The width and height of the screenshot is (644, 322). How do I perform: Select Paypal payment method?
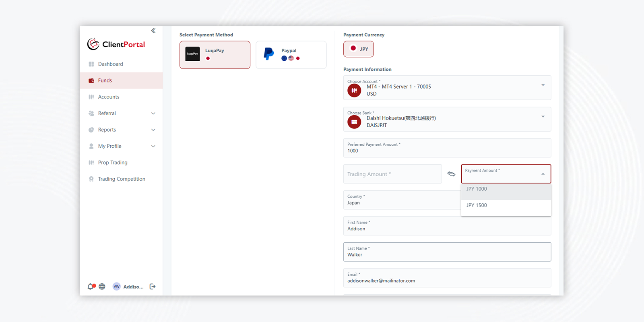(x=291, y=55)
